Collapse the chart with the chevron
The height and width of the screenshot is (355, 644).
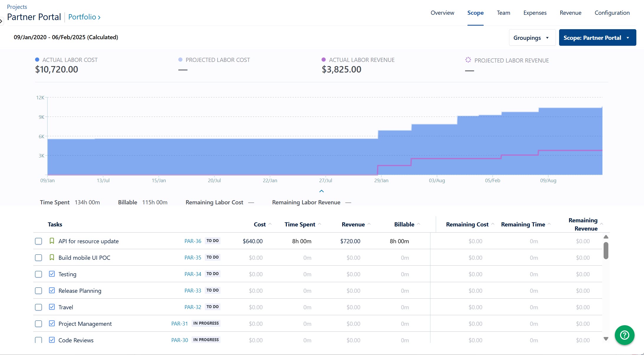click(321, 191)
